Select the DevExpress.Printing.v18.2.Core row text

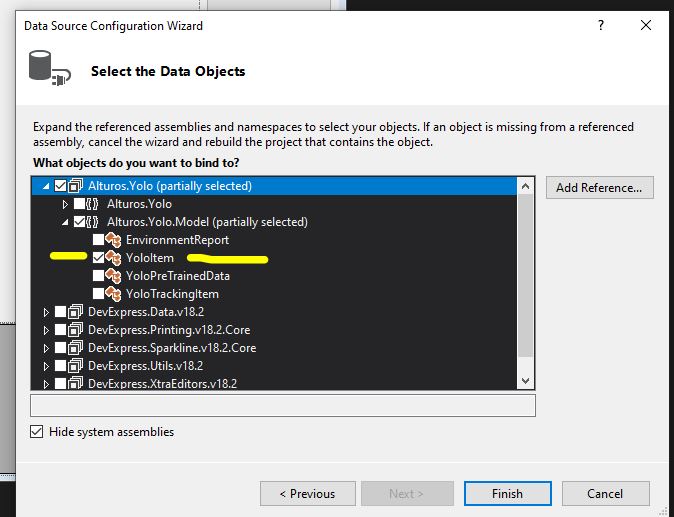(169, 330)
